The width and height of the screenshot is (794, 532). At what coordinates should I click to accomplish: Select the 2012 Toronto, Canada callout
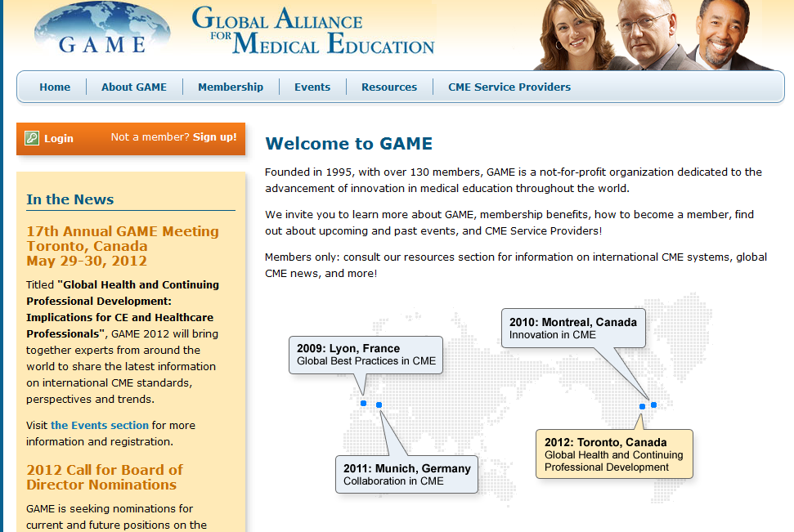point(613,454)
